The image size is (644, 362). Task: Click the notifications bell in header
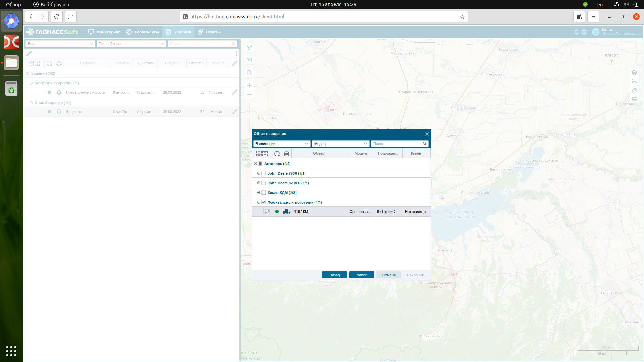point(576,32)
